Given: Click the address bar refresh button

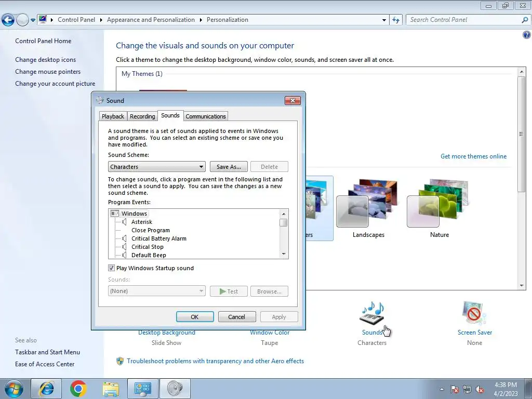Looking at the screenshot, I should (395, 20).
